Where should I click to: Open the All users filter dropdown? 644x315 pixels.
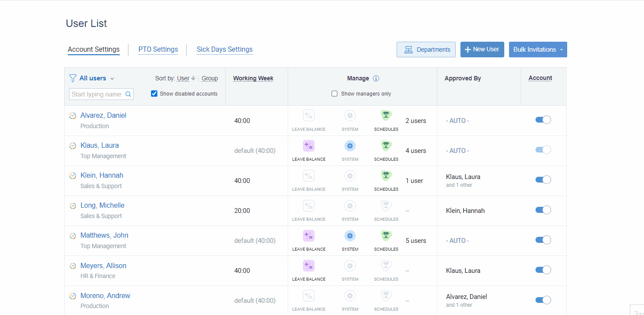click(96, 78)
